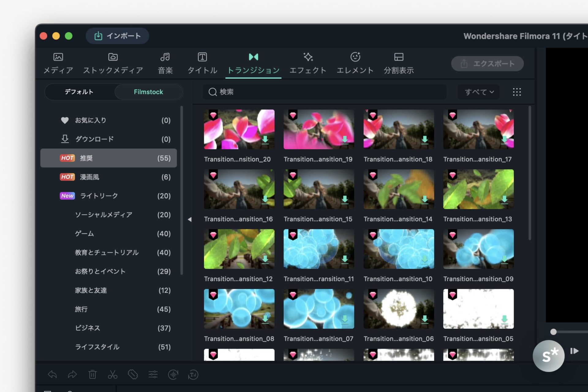Open the すべて filter dropdown

coord(478,92)
